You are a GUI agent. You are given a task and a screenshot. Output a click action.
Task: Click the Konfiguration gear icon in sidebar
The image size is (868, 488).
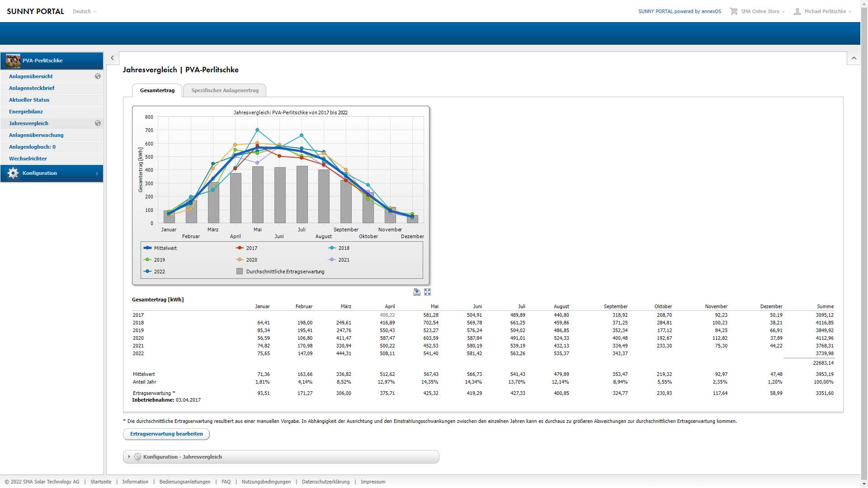click(x=13, y=173)
